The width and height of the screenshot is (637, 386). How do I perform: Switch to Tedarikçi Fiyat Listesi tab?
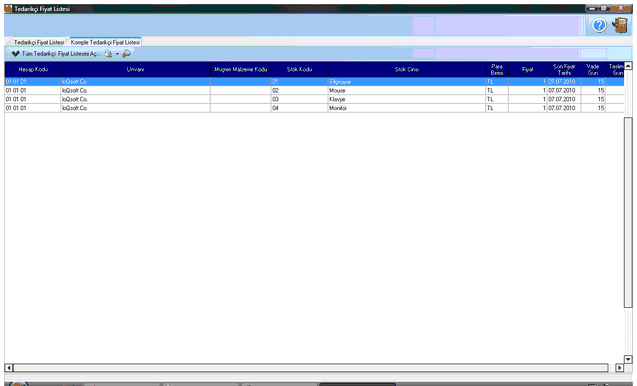coord(38,42)
